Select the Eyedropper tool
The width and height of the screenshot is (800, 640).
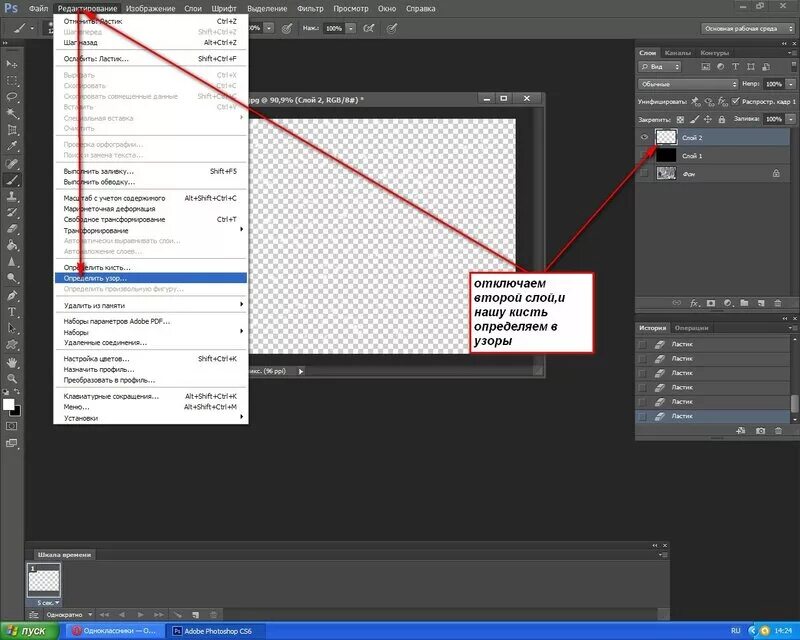point(12,146)
